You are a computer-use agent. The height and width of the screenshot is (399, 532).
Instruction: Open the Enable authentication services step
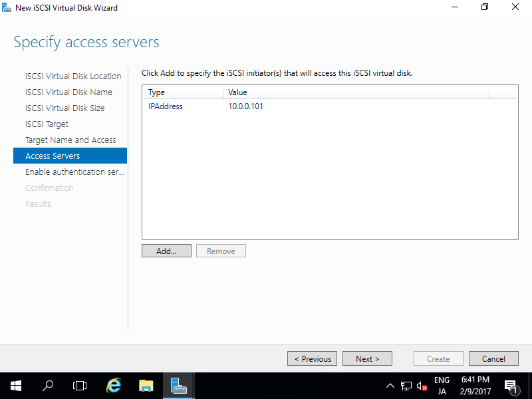click(75, 172)
